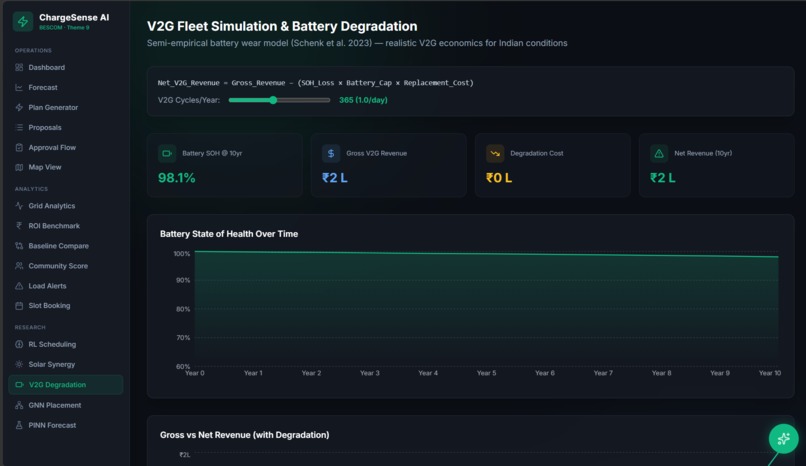Click the PINN Forecast flask icon
Image resolution: width=806 pixels, height=466 pixels.
tap(19, 425)
